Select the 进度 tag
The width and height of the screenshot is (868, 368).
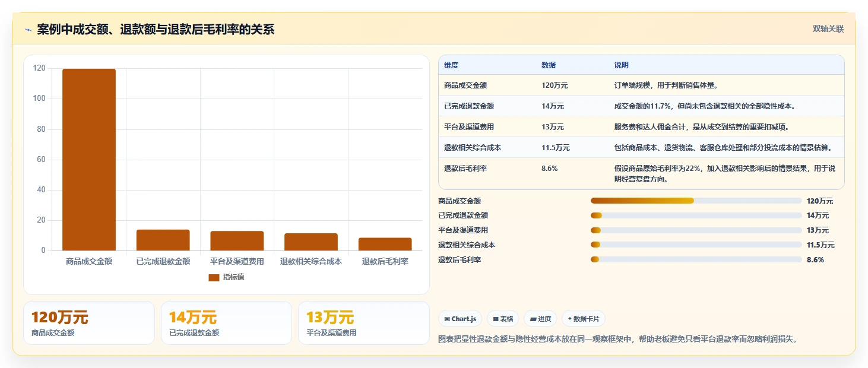[x=540, y=319]
